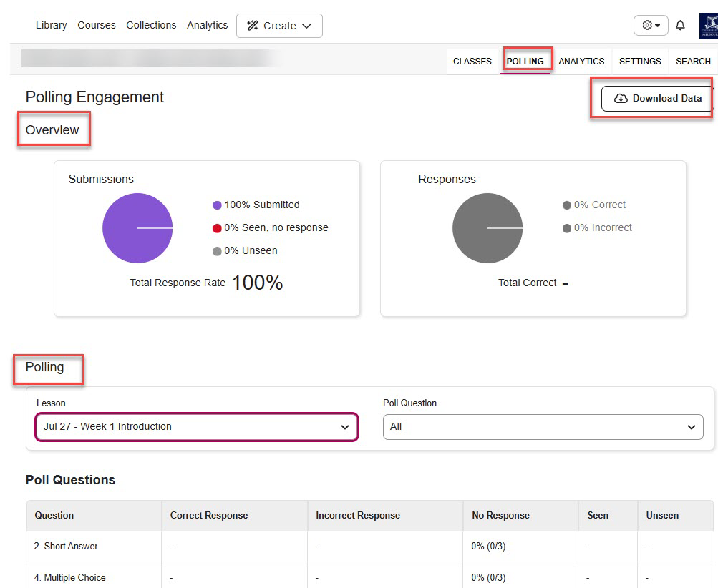Switch to the SEARCH tab
This screenshot has width=718, height=588.
coord(693,62)
